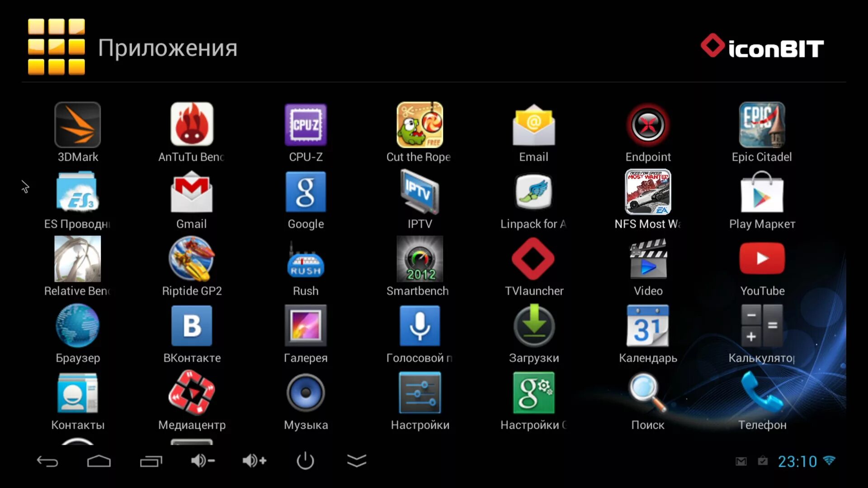Toggle power button on taskbar

pos(304,460)
